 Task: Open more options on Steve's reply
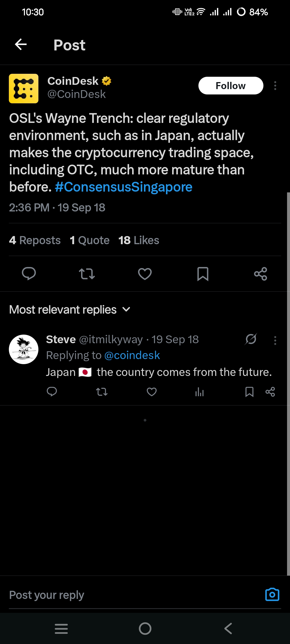point(275,340)
